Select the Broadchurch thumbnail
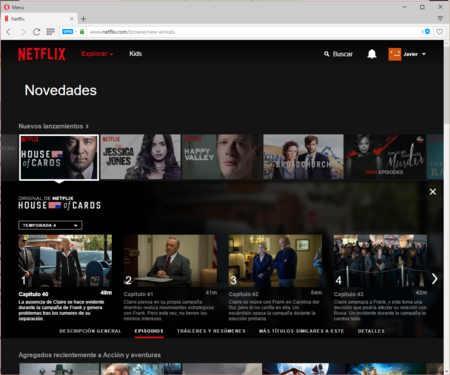 pyautogui.click(x=303, y=157)
